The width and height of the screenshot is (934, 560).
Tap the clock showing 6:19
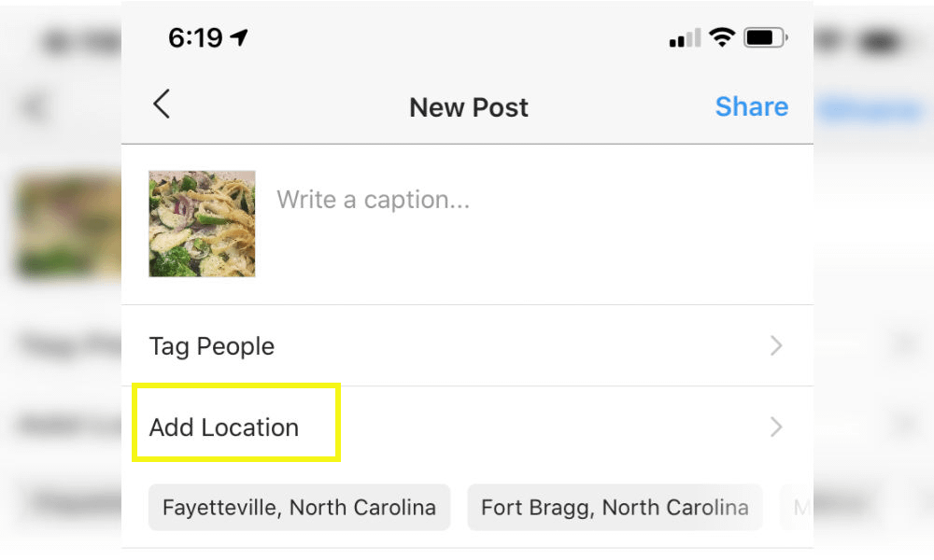196,37
